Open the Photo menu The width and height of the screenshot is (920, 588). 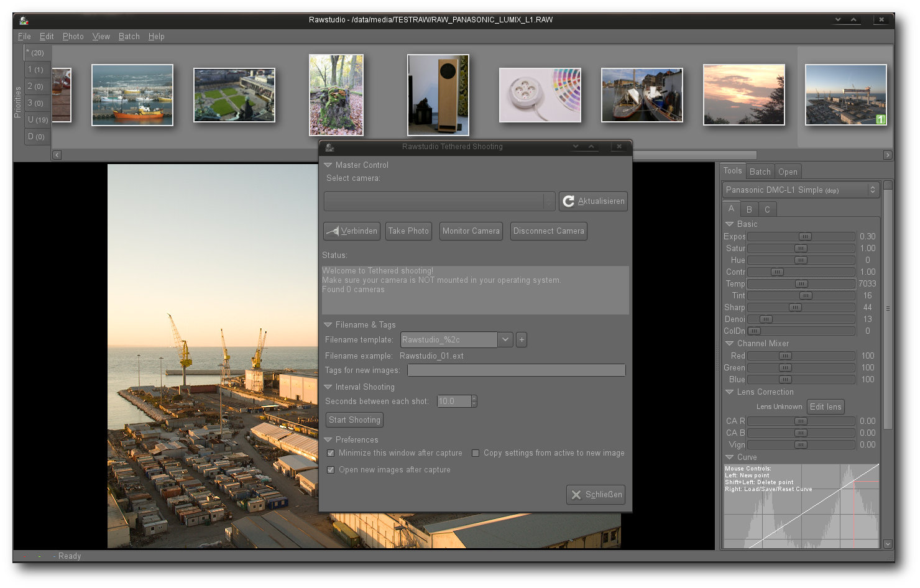tap(73, 37)
